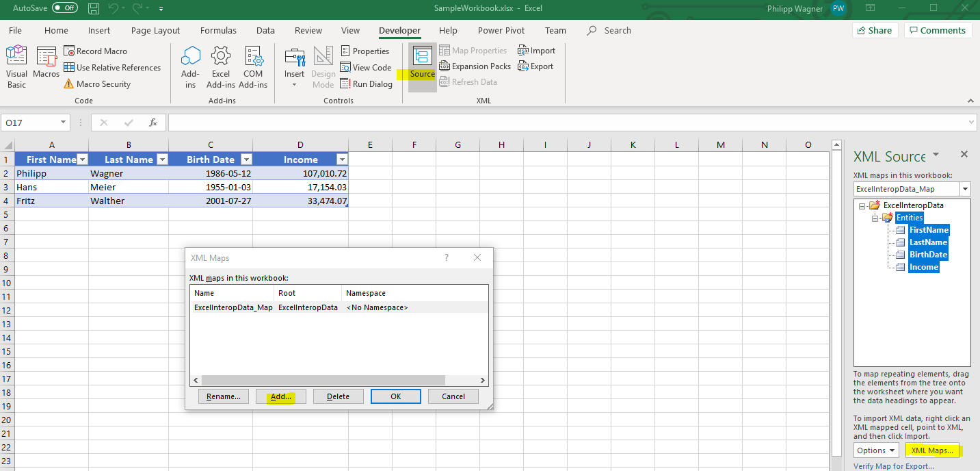Select ExcelInteropData_Map row in list

(339, 307)
